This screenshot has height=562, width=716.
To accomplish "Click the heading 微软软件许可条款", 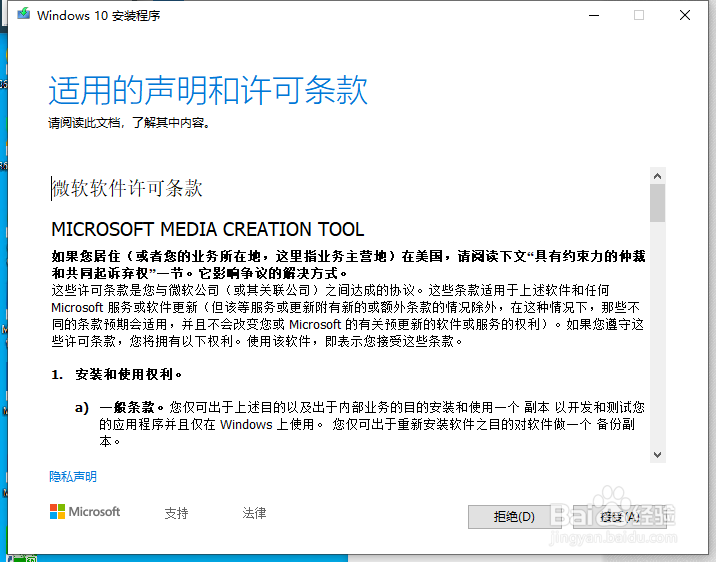I will (x=127, y=188).
